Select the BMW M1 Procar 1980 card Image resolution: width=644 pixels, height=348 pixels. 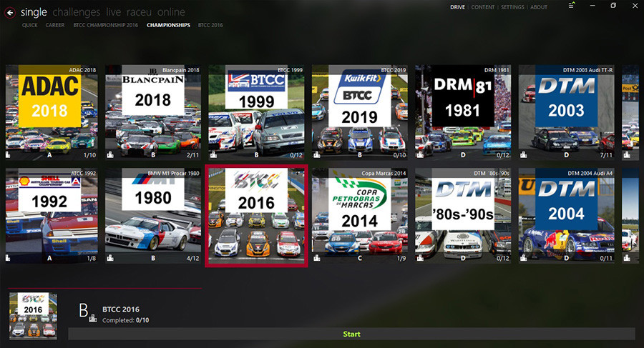click(x=153, y=216)
